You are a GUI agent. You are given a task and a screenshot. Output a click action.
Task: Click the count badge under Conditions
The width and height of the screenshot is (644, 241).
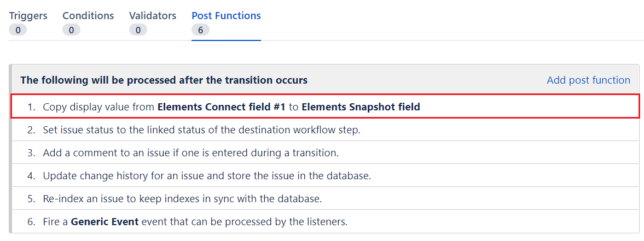(71, 30)
